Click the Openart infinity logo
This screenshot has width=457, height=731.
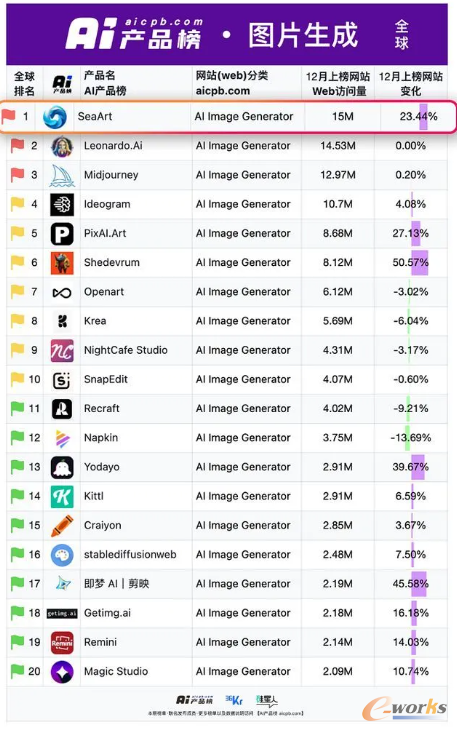[62, 292]
